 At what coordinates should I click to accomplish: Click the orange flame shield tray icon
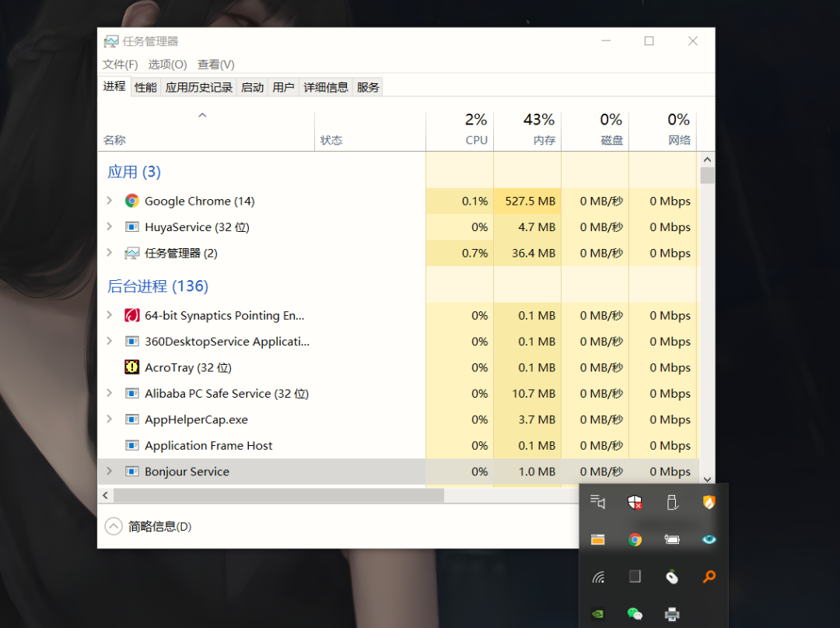coord(709,503)
